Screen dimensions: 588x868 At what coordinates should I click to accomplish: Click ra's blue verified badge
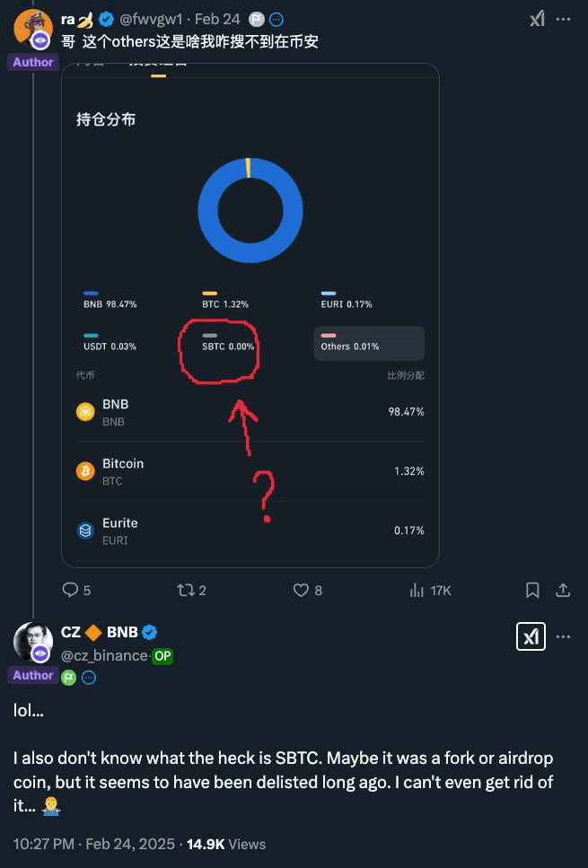(x=108, y=19)
